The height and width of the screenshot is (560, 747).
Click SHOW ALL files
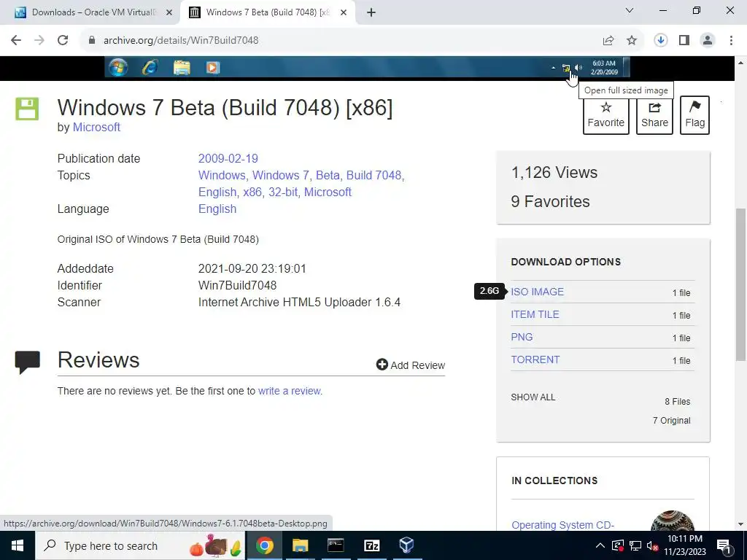533,397
